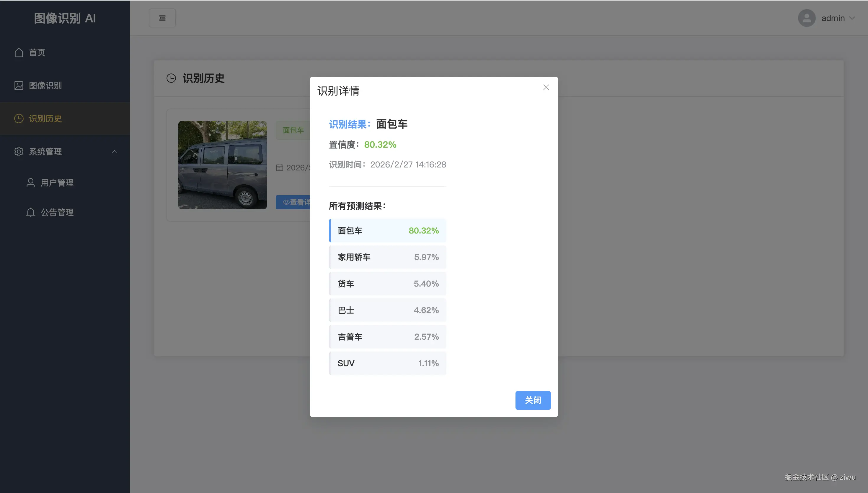The image size is (868, 493).
Task: Click the 面包车 result tag
Action: [293, 130]
